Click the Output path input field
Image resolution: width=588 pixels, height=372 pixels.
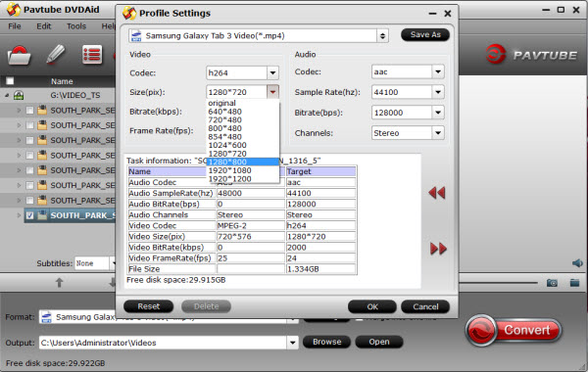coord(164,343)
